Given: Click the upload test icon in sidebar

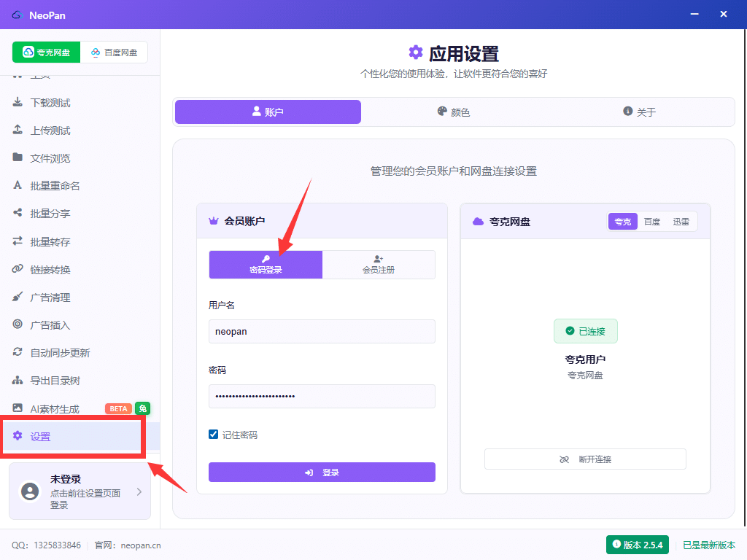Looking at the screenshot, I should click(18, 131).
